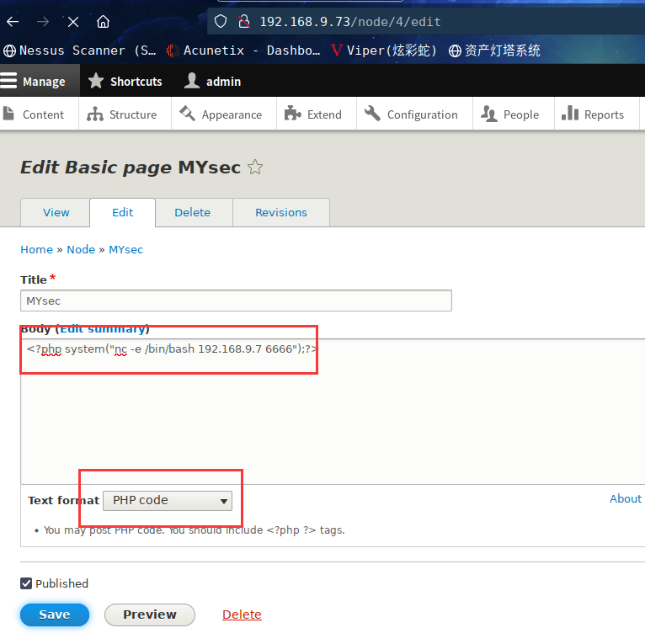Add page to shortcuts with star icon
The height and width of the screenshot is (644, 645).
pos(255,167)
